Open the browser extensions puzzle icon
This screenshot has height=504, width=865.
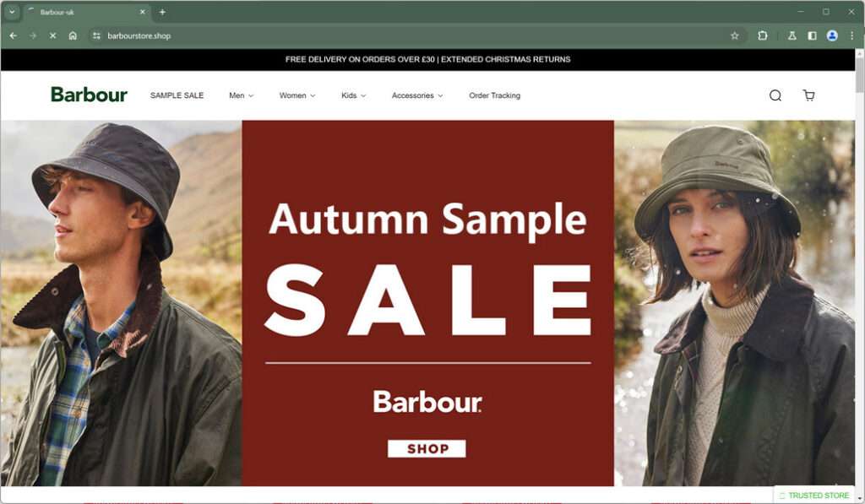click(x=763, y=35)
